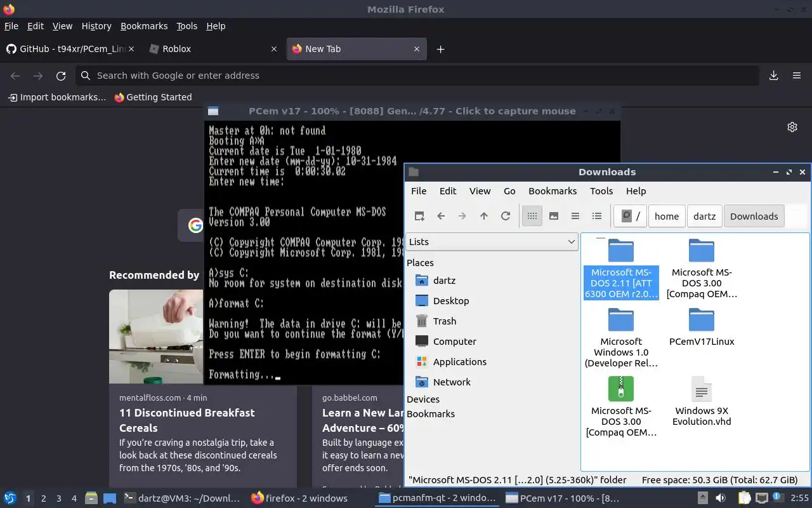Switch to firefox taskbar entry

[x=300, y=498]
